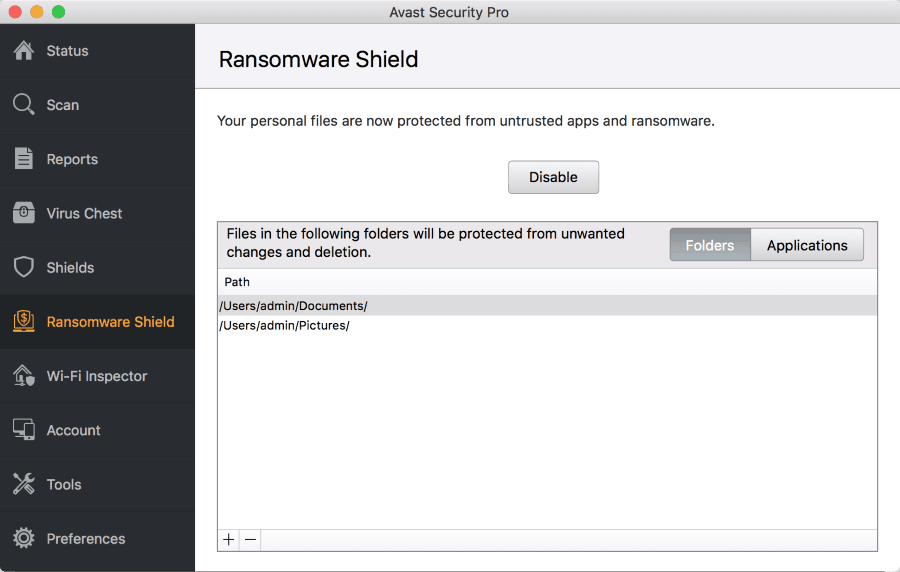
Task: Close the Avast window with red button
Action: [15, 12]
